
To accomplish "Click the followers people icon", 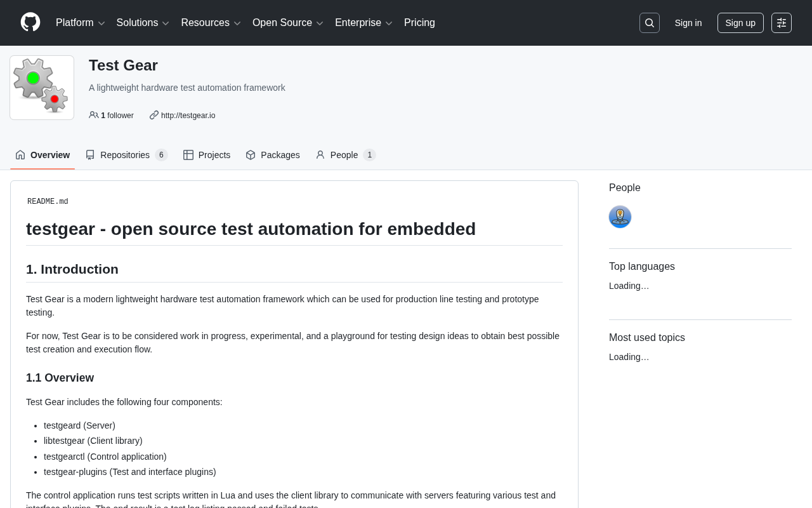I will pos(94,115).
